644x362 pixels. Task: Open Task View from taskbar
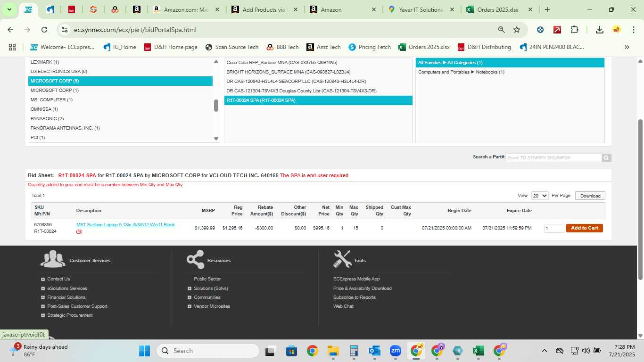[271, 351]
